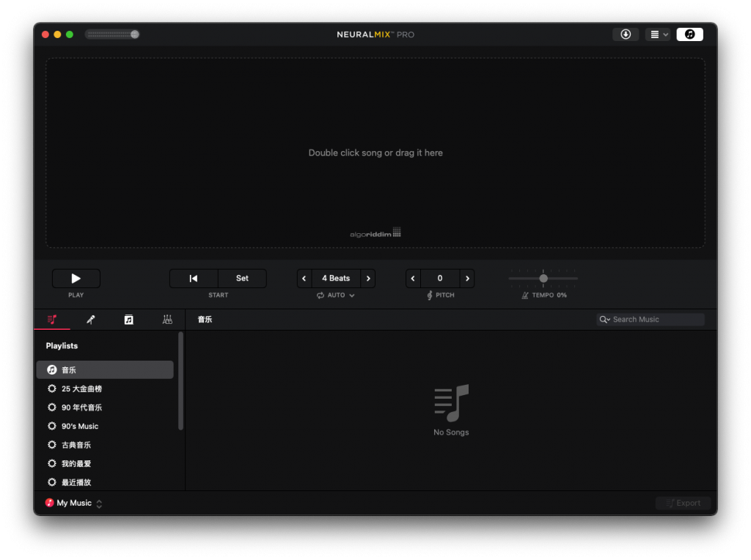Click the Playlists header
The height and width of the screenshot is (560, 751).
(x=62, y=345)
